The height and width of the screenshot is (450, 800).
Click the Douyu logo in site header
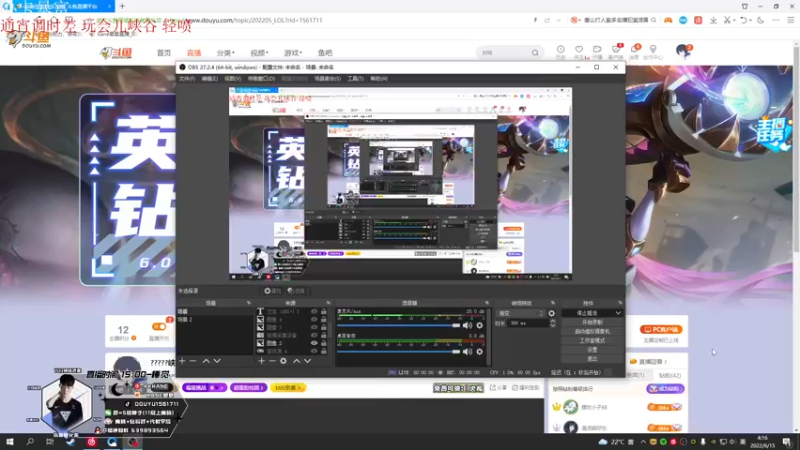pyautogui.click(x=116, y=53)
